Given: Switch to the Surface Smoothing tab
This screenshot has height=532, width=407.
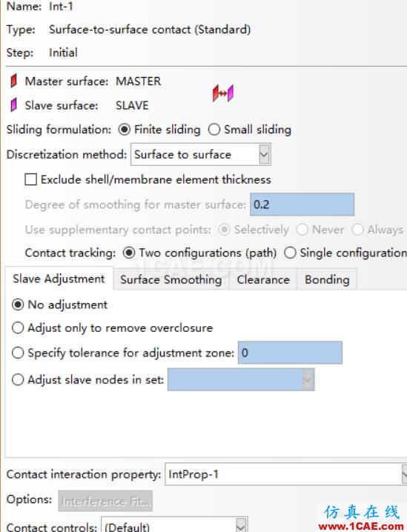Looking at the screenshot, I should pos(171,279).
